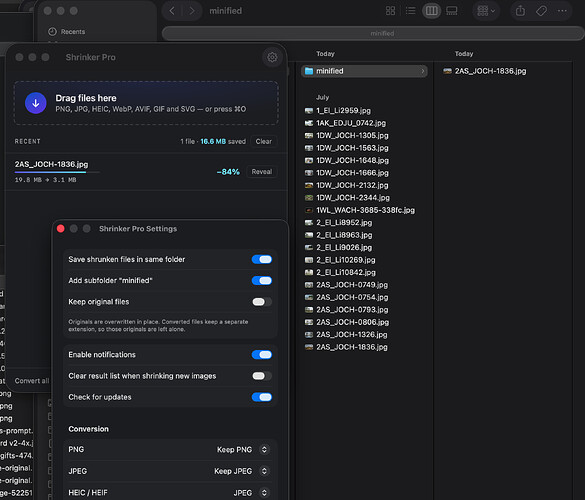Select file 1DW_JOCH-1305.jpg
The height and width of the screenshot is (500, 585).
tap(352, 135)
